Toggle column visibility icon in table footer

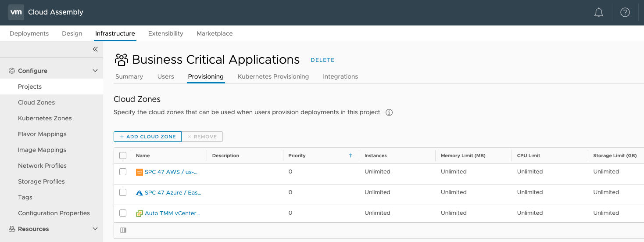(123, 230)
